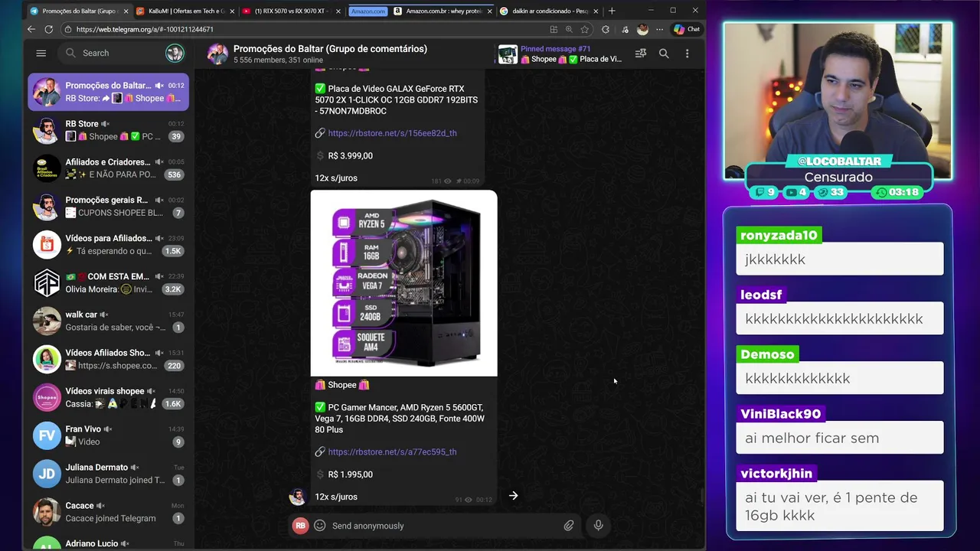Switch to the RTX 5070 vs RX 9070 XT tab
The height and width of the screenshot is (551, 980).
[291, 11]
